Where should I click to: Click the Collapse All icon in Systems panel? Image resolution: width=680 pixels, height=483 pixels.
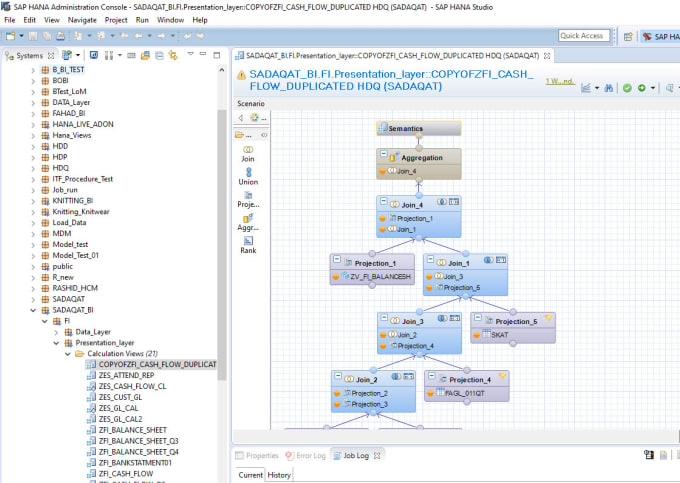(160, 55)
